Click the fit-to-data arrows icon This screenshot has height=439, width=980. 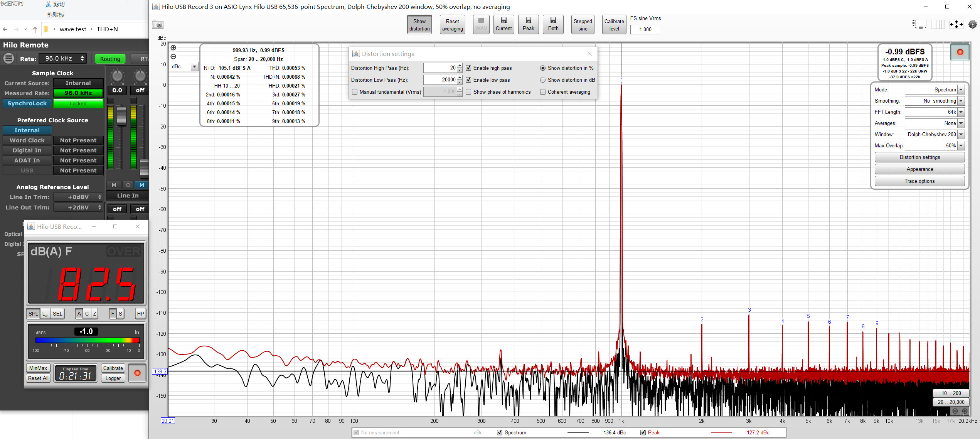click(956, 24)
